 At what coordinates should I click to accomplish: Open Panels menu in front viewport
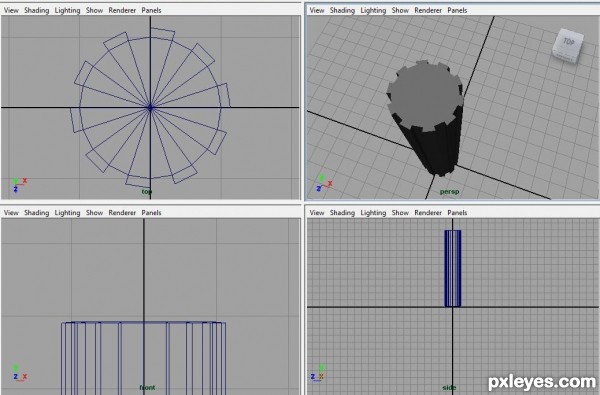[151, 212]
